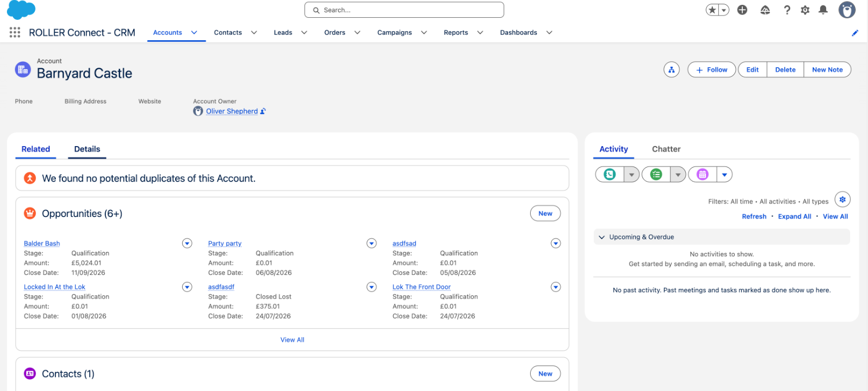Expand the Campaigns tab dropdown
Viewport: 868px width, 391px height.
coord(424,33)
